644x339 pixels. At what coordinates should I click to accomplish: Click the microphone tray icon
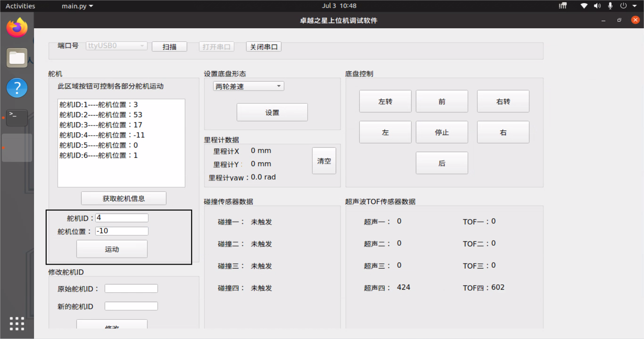(x=610, y=6)
